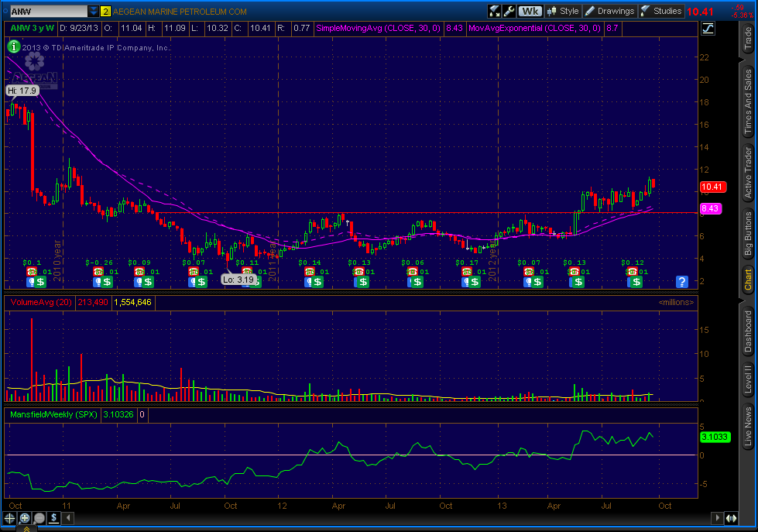Open the ANW symbol dropdown arrow

click(94, 12)
